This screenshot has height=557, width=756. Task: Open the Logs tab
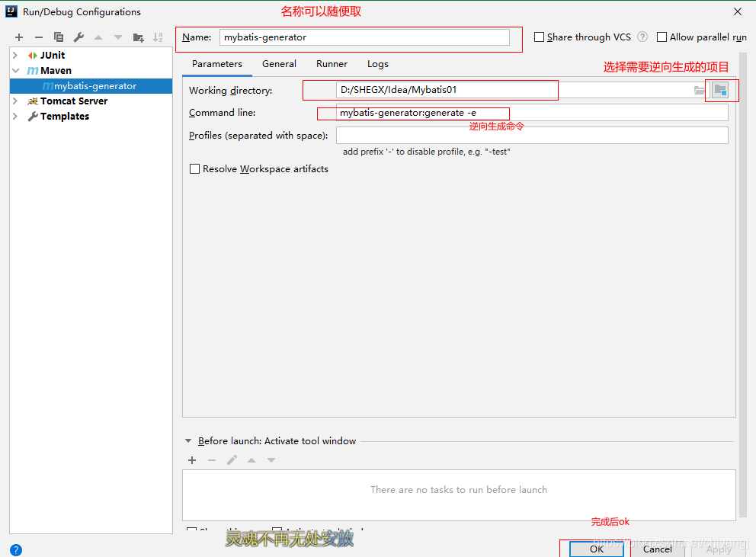click(x=377, y=64)
